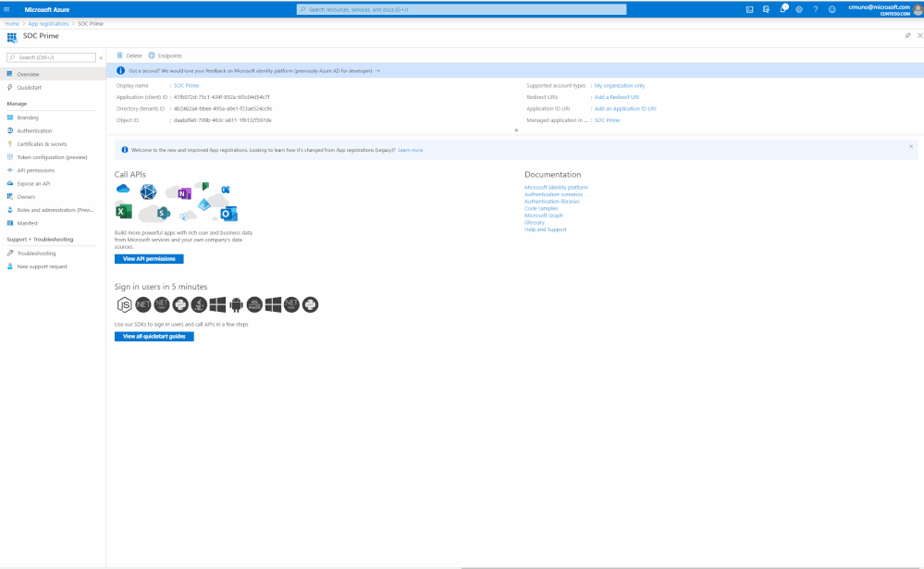
Task: Go to App registrations breadcrumb
Action: tap(48, 23)
